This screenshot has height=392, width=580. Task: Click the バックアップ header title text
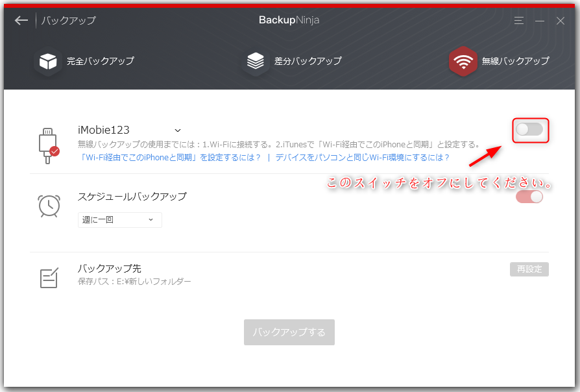[x=68, y=20]
